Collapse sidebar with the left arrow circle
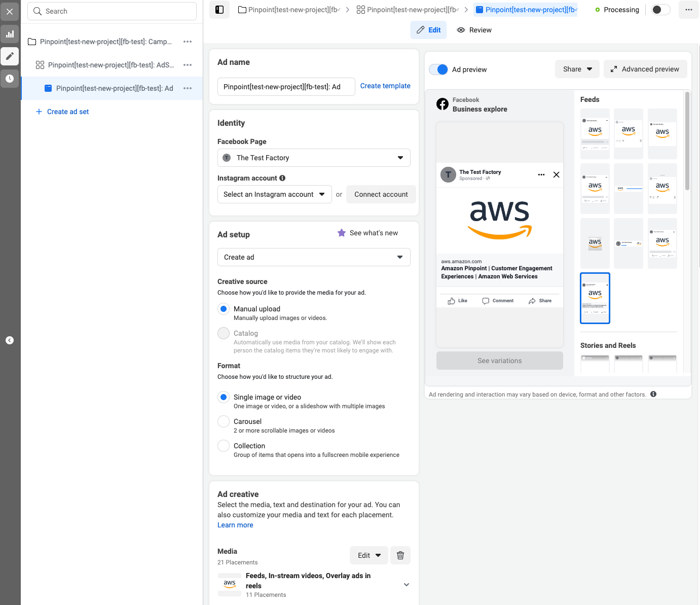Image resolution: width=700 pixels, height=605 pixels. pyautogui.click(x=10, y=340)
